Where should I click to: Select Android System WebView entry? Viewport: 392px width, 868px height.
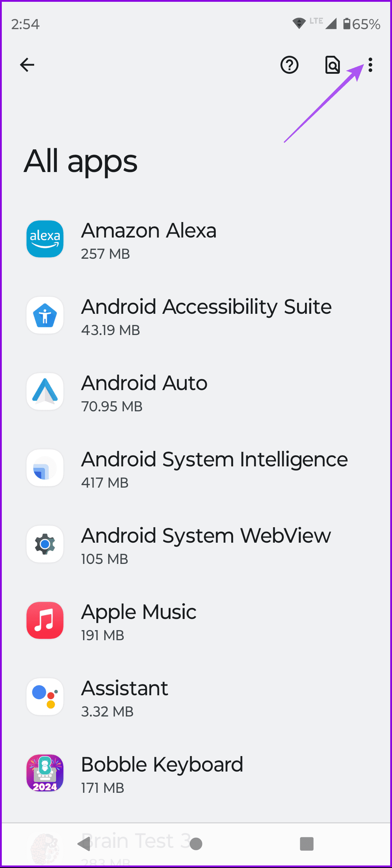coord(206,545)
